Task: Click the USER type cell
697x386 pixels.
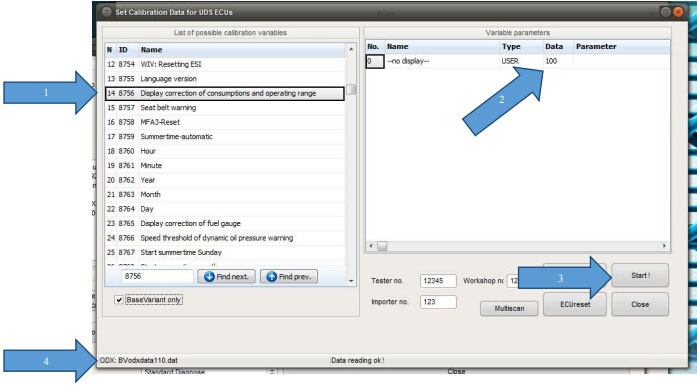Action: (521, 61)
